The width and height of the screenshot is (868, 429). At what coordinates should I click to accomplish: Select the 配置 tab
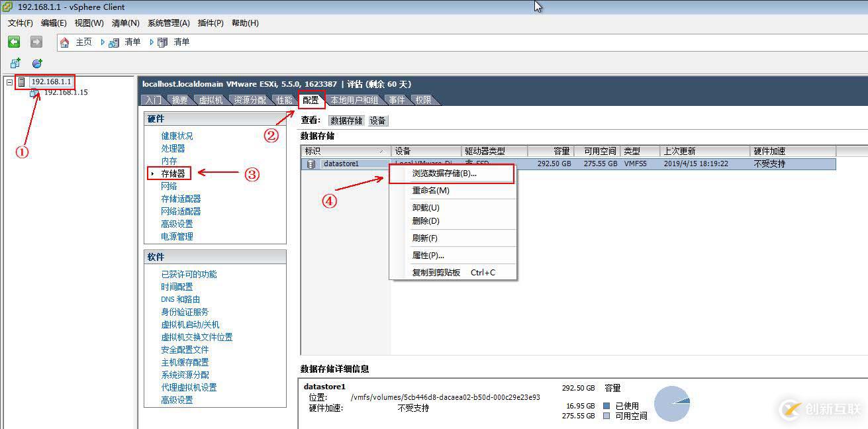311,100
